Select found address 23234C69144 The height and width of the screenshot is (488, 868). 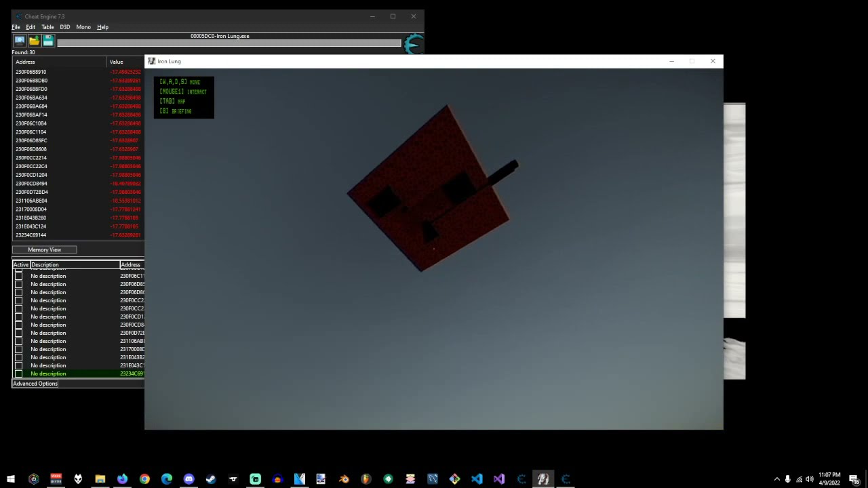click(x=31, y=235)
